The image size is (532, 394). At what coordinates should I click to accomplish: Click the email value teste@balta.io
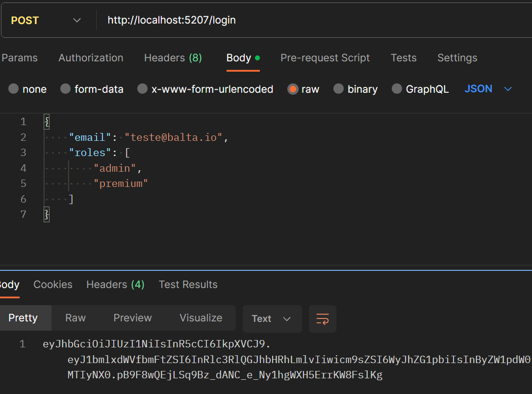174,137
